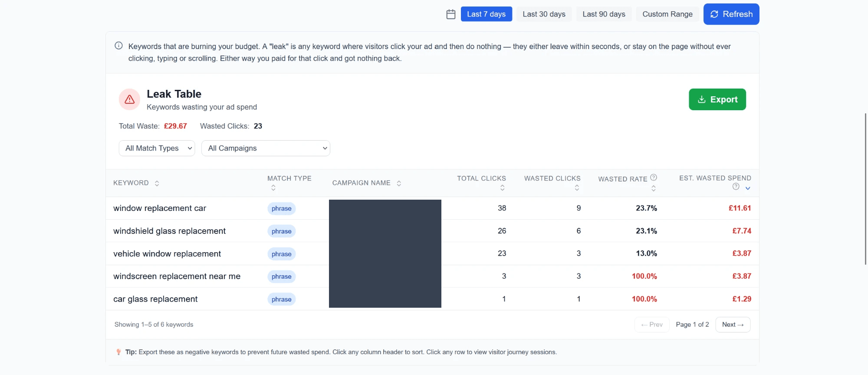Refresh the dashboard data

(731, 14)
